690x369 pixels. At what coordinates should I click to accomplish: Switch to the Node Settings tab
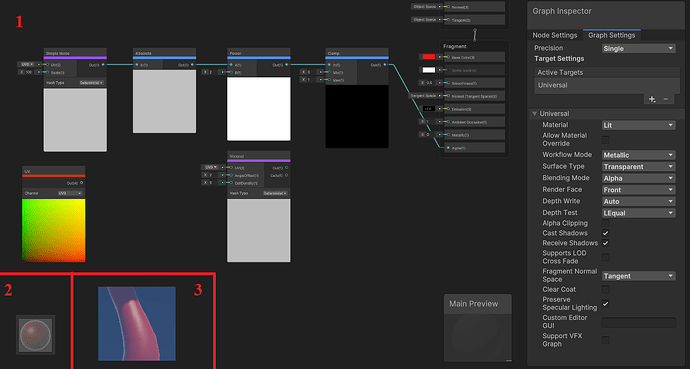(x=554, y=35)
